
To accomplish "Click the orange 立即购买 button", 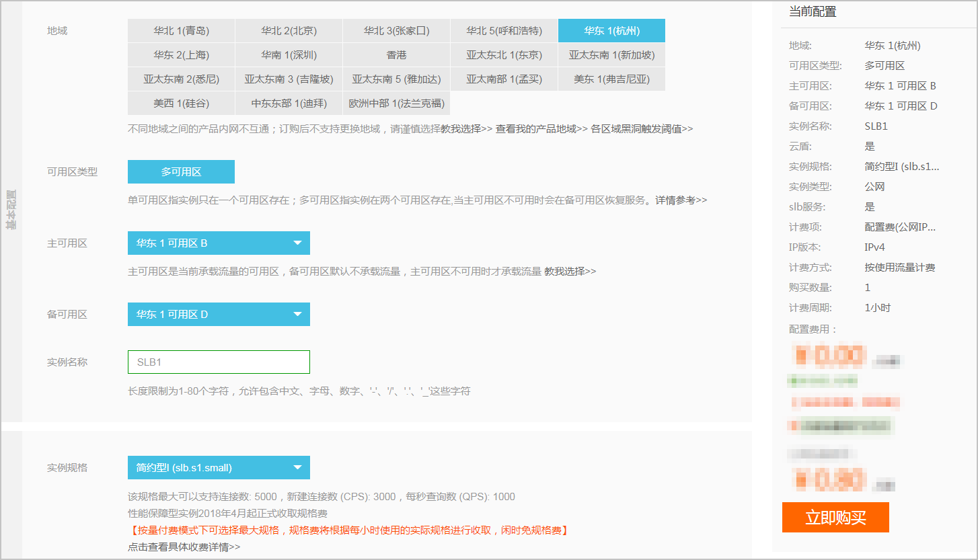I will click(x=835, y=518).
